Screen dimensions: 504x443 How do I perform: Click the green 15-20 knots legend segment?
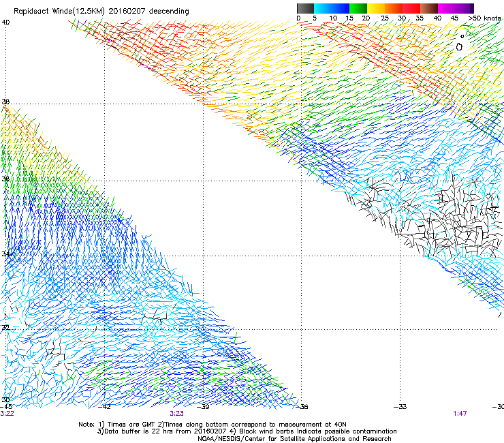[358, 8]
